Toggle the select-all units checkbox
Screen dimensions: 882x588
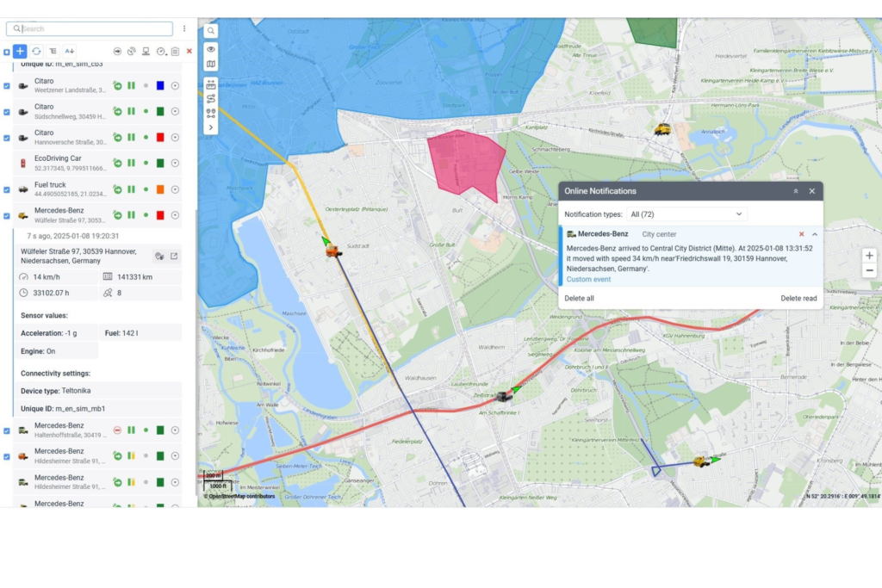(7, 52)
